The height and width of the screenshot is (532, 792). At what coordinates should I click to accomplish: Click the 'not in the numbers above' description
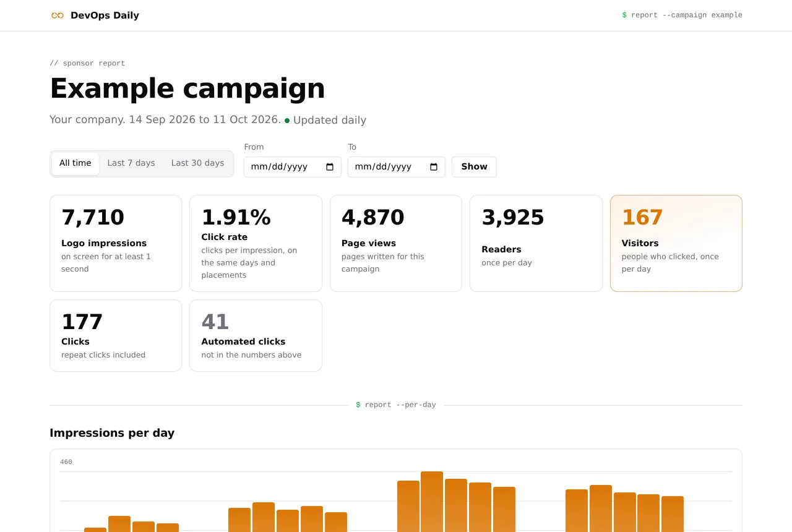[251, 355]
